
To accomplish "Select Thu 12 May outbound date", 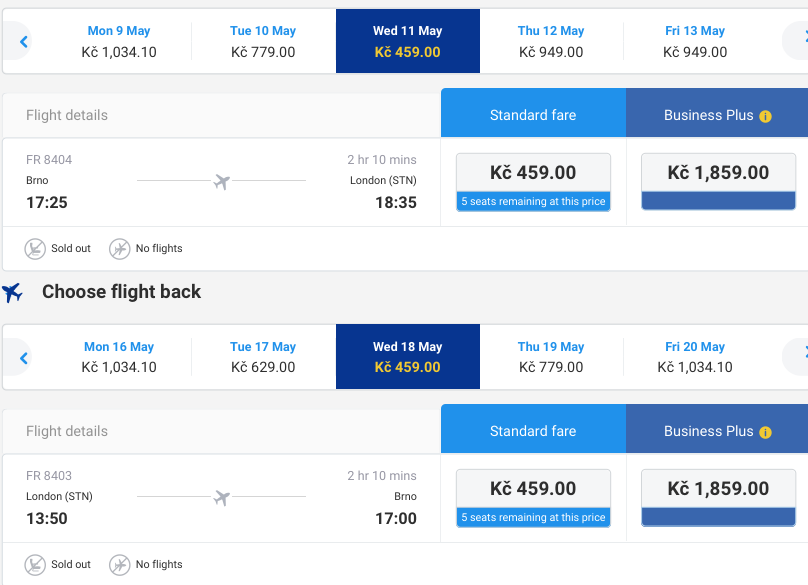I will [x=551, y=41].
